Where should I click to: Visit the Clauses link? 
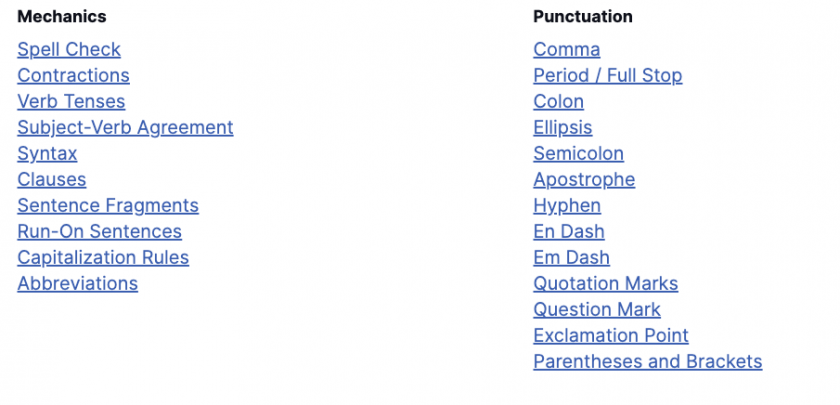51,179
